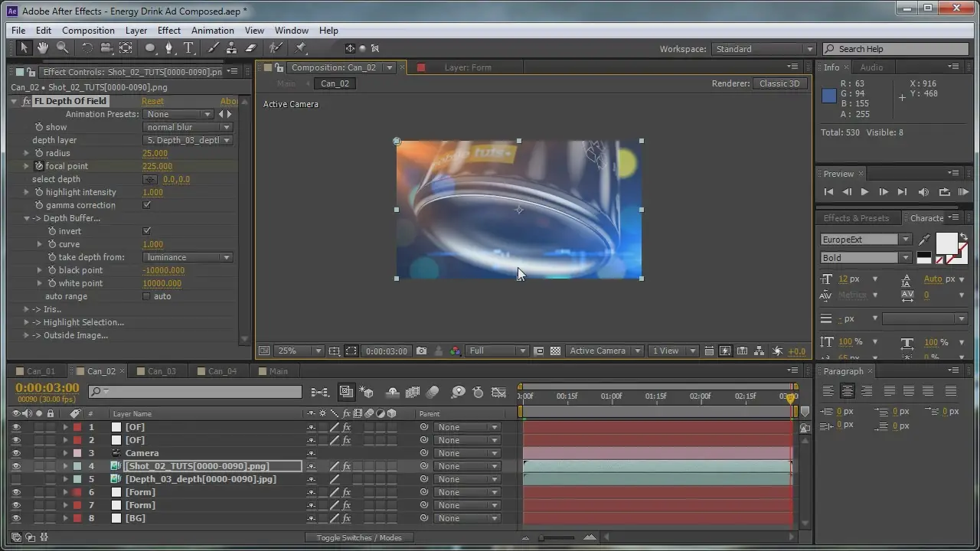Enable the auto range checkbox
This screenshot has width=980, height=551.
click(147, 296)
